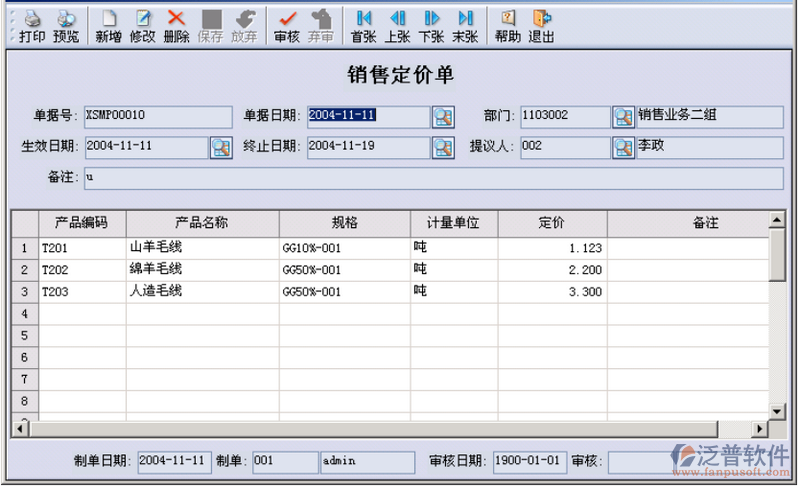Click the 定价 column header

(552, 222)
